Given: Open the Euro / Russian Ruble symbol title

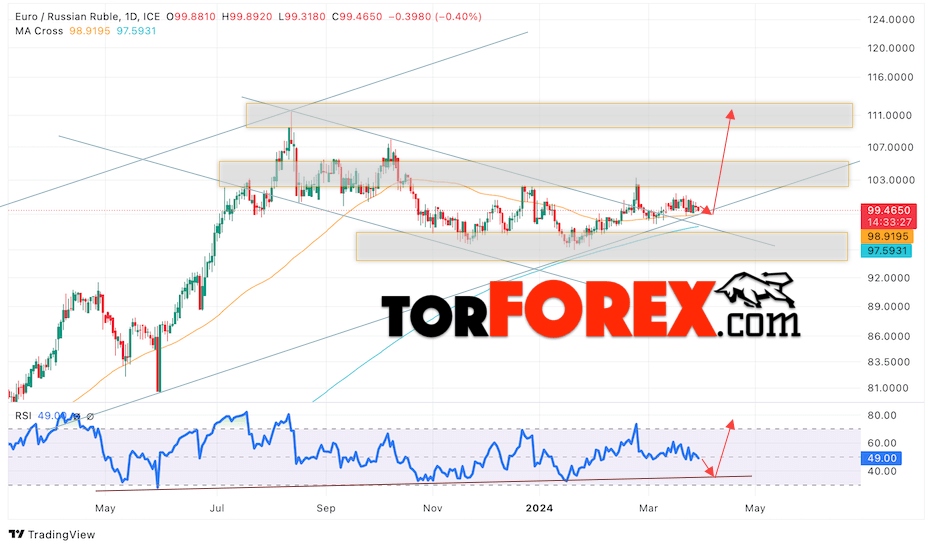Looking at the screenshot, I should pyautogui.click(x=87, y=17).
